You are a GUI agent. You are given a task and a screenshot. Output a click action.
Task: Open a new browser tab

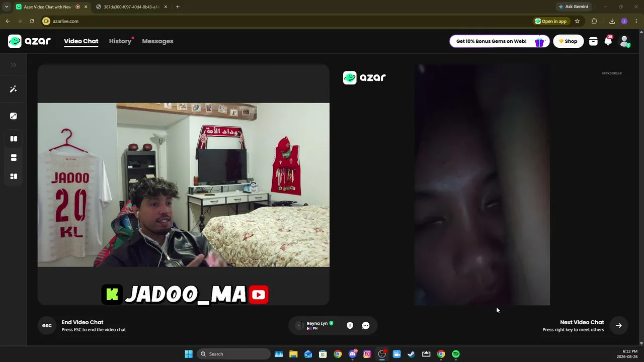click(x=178, y=7)
